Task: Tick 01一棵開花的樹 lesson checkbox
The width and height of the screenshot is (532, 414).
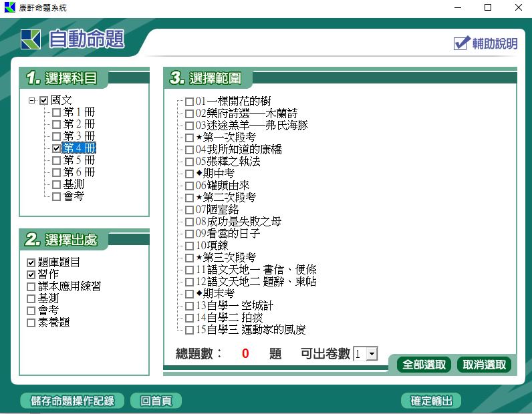Action: point(190,101)
